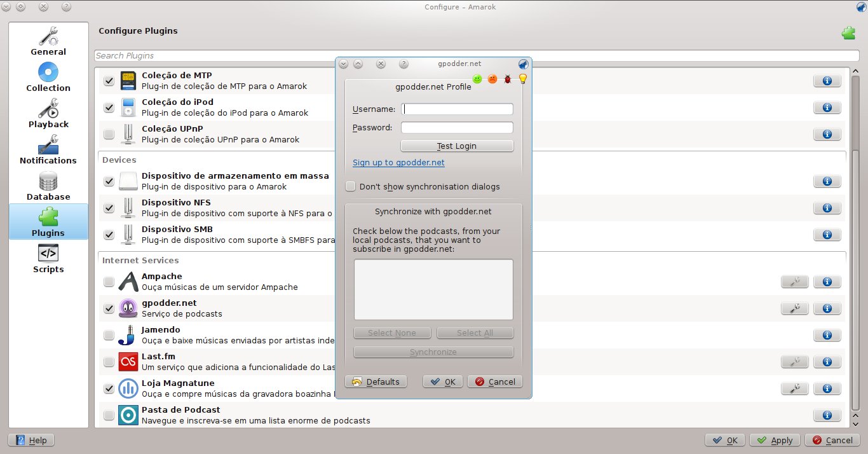Toggle the Dispositivo NFS checkbox
This screenshot has height=454, width=868.
109,208
